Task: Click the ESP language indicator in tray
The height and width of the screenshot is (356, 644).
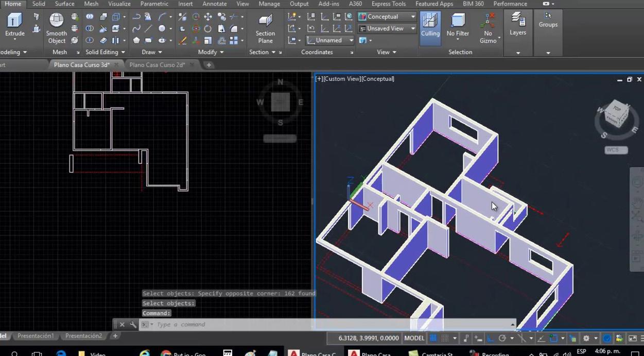Action: tap(582, 352)
